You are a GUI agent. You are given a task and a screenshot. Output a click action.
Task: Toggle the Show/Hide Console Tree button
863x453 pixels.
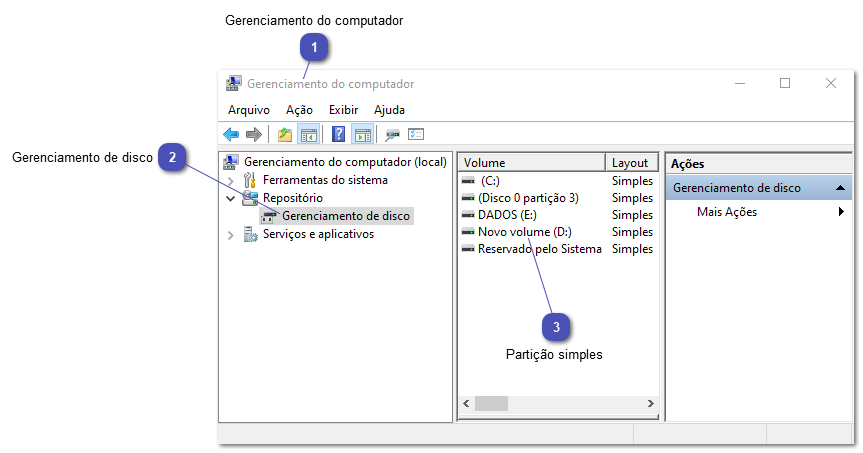click(308, 134)
